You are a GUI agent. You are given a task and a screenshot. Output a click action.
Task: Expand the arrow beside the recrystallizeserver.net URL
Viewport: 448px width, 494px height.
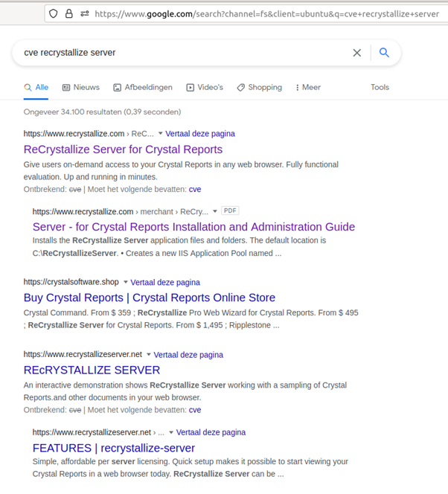pos(149,355)
